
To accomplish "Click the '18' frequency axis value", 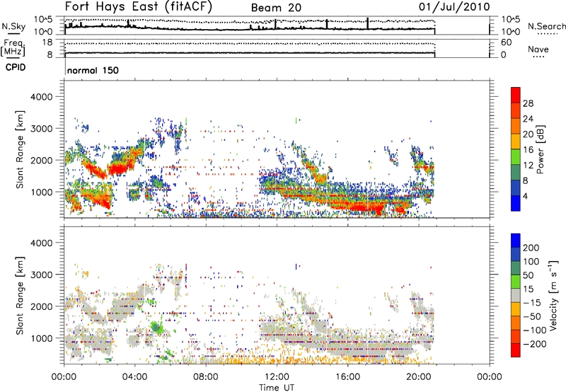I will click(x=47, y=42).
